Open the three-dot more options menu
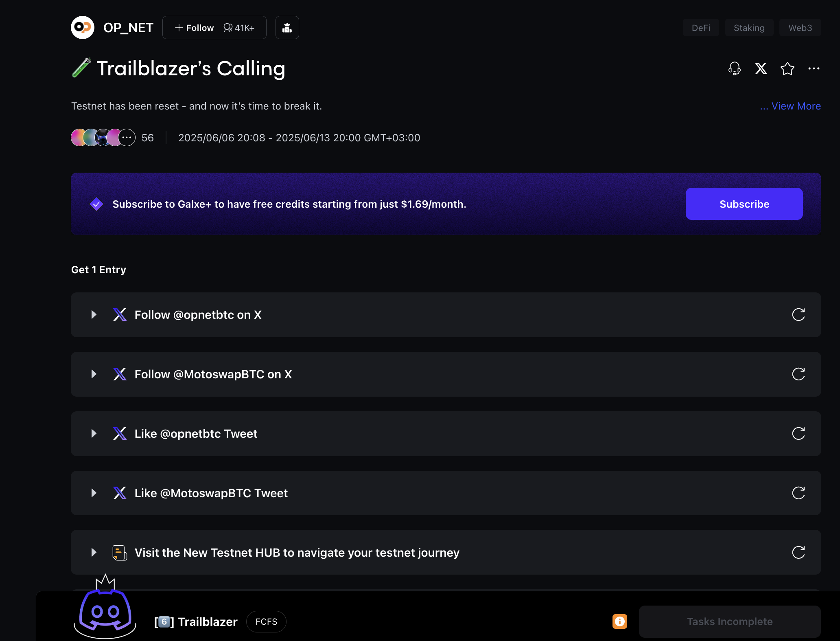The height and width of the screenshot is (641, 840). pyautogui.click(x=814, y=68)
